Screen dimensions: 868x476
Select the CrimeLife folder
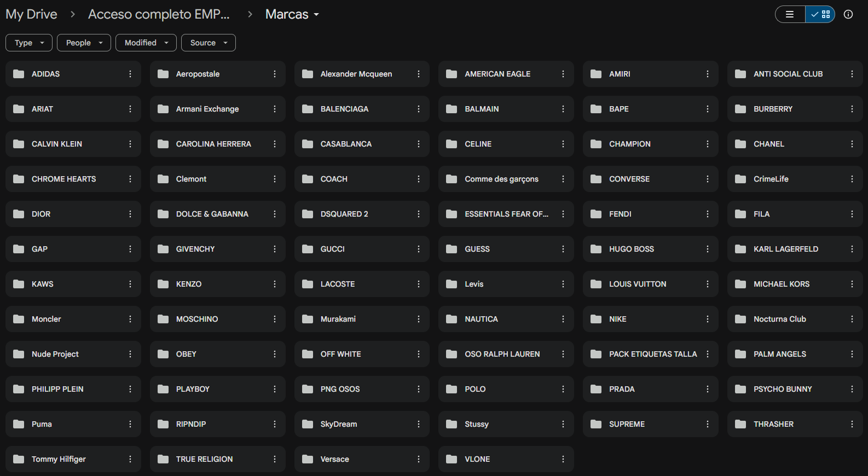[795, 179]
